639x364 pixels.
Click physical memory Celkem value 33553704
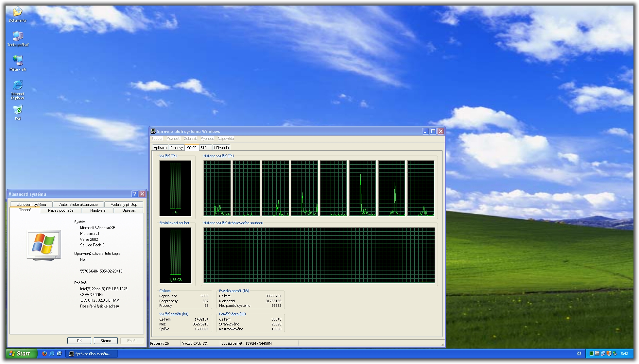click(273, 296)
